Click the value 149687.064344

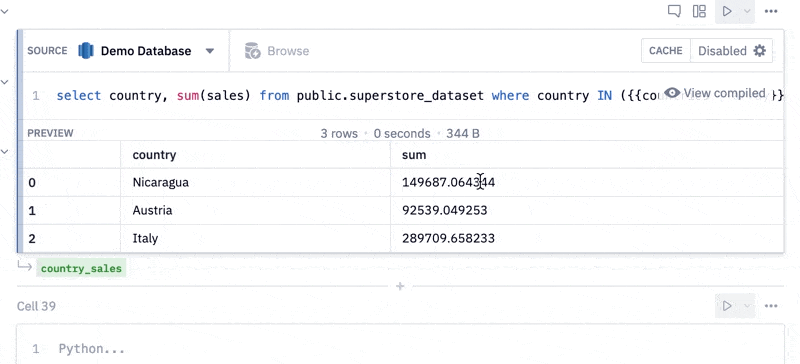tap(448, 182)
